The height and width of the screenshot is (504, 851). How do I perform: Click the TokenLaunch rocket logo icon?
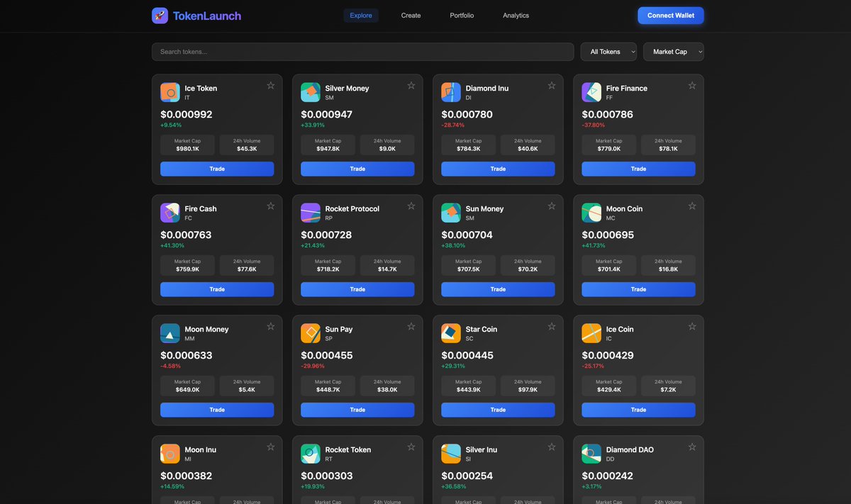tap(160, 16)
